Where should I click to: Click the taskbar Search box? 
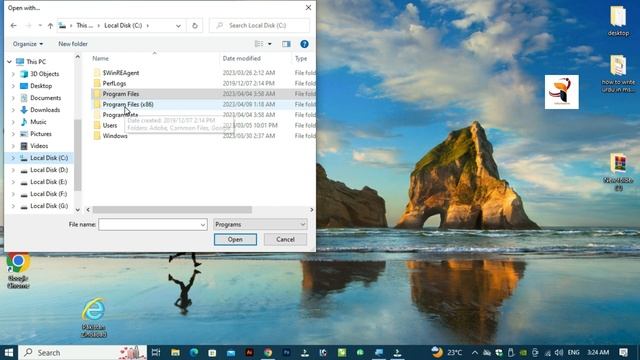pyautogui.click(x=82, y=352)
